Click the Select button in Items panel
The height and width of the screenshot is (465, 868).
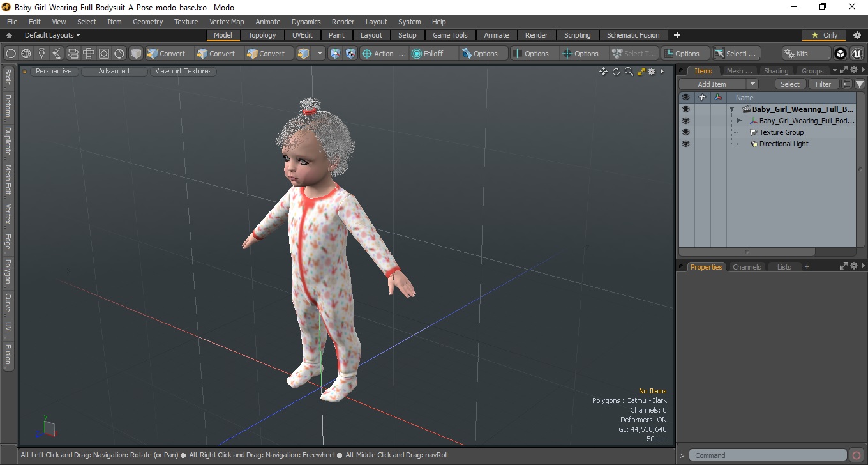790,84
